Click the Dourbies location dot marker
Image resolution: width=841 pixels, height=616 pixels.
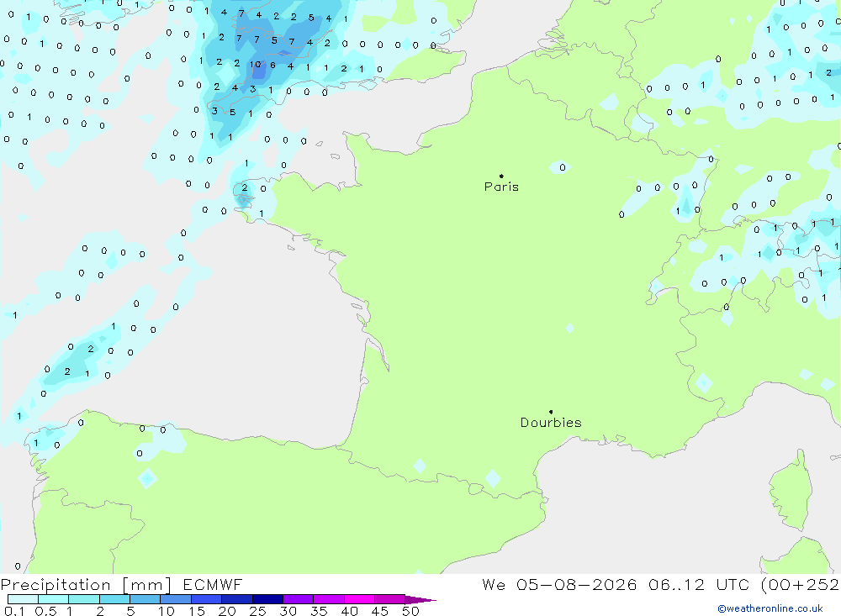click(x=551, y=412)
